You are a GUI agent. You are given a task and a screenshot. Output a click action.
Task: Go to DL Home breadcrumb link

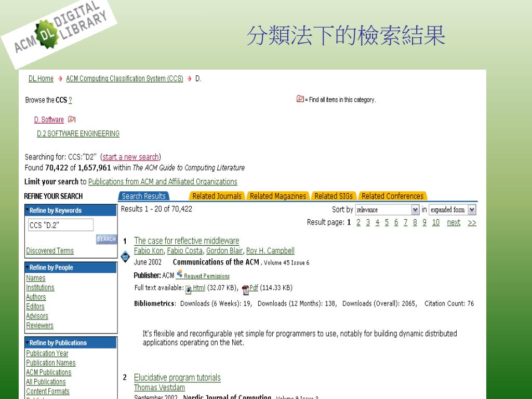pos(41,79)
